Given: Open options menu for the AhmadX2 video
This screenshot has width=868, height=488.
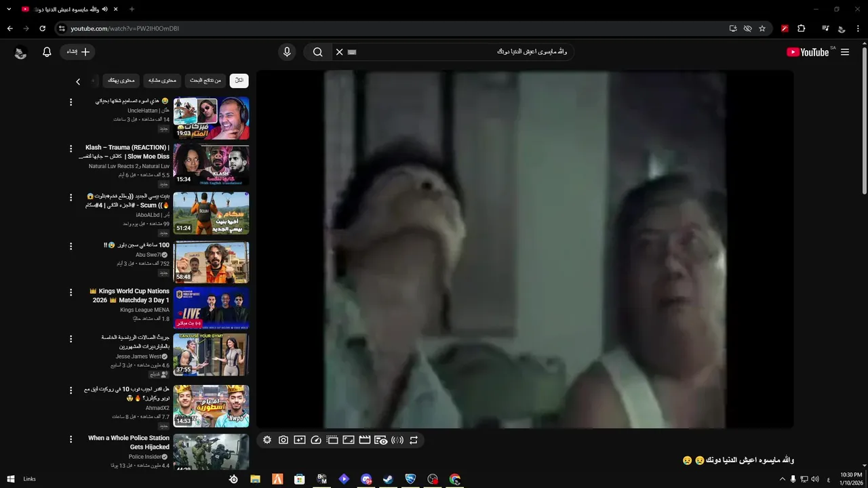Looking at the screenshot, I should point(71,390).
